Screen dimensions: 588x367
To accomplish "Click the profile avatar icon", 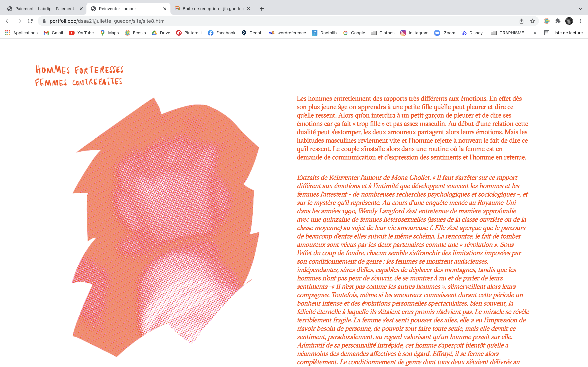I will [569, 21].
